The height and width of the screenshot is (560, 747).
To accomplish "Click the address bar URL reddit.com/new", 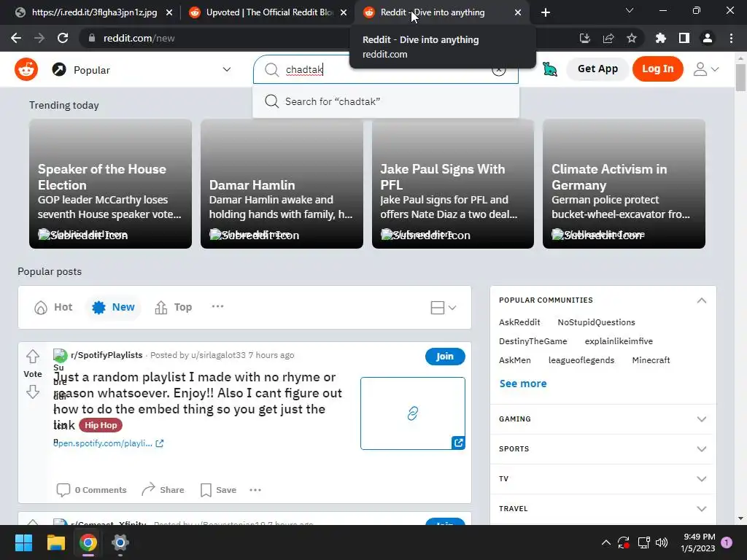I will (x=139, y=38).
